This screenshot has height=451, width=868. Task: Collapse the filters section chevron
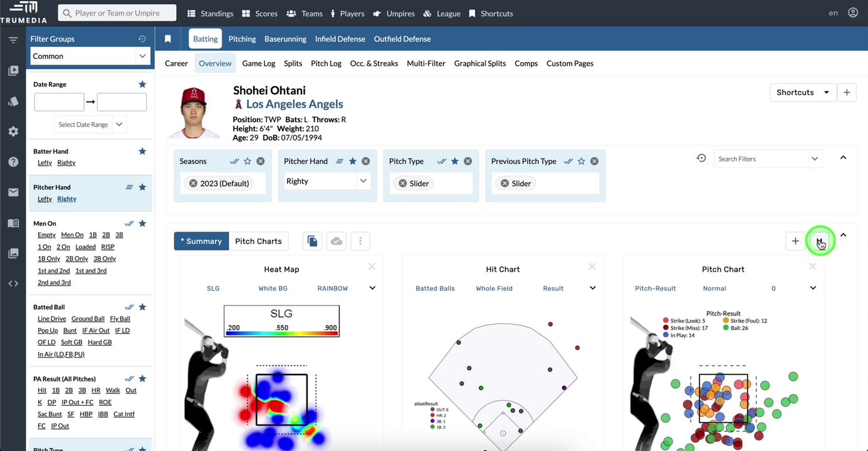pos(844,157)
